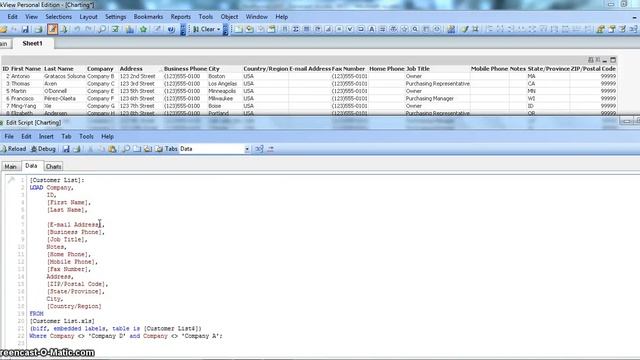Click the 'Company F' cell in table
The height and width of the screenshot is (360, 640).
100,98
